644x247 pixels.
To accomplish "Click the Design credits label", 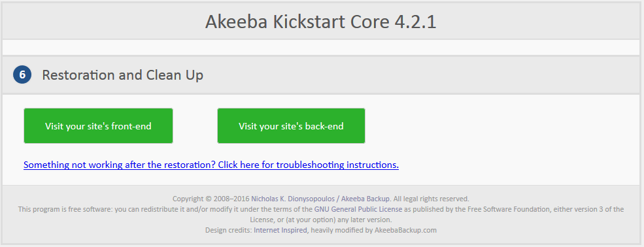I will point(228,230).
